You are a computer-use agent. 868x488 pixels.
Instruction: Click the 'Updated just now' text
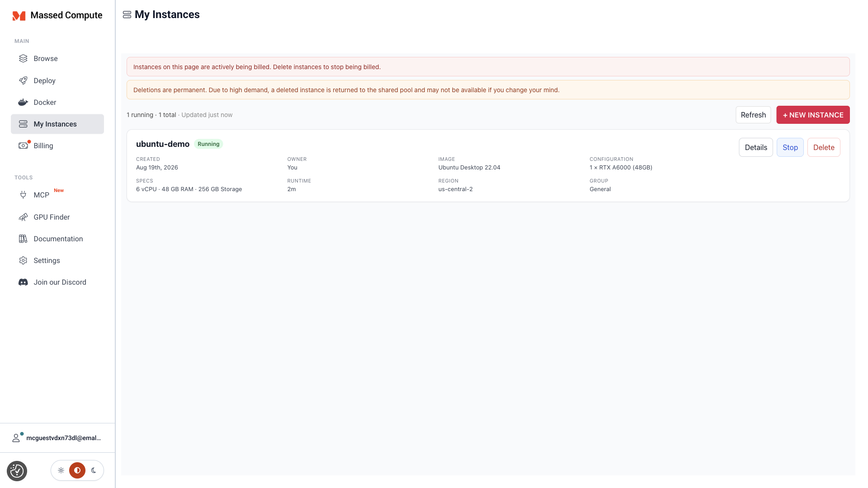coord(207,115)
